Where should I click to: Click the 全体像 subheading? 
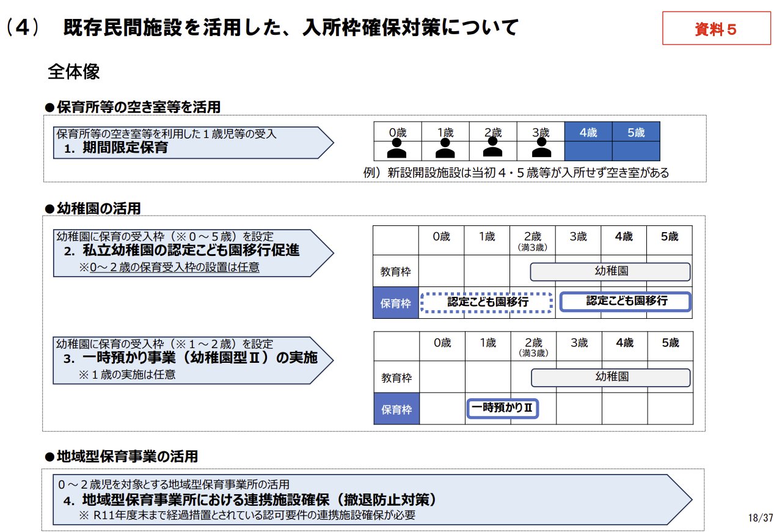click(x=73, y=72)
